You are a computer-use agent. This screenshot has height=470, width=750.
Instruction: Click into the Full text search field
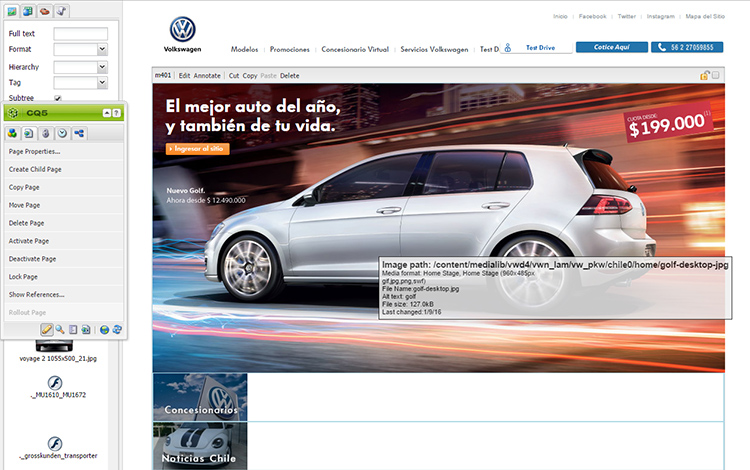pos(80,33)
